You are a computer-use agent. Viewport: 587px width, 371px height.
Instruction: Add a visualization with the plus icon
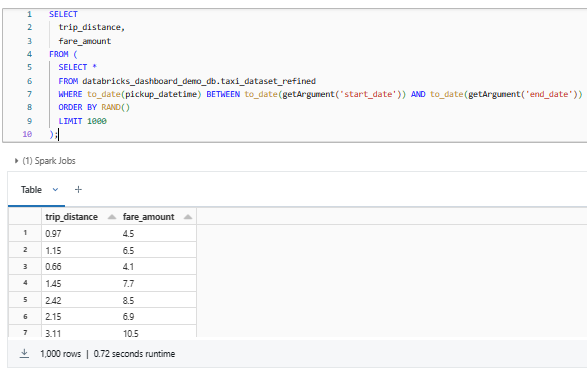(78, 189)
